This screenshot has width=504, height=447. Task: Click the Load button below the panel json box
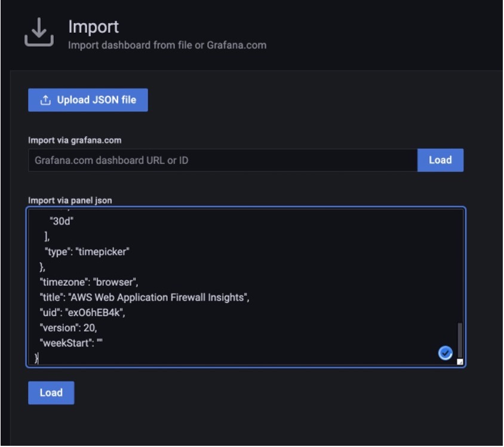pos(51,393)
